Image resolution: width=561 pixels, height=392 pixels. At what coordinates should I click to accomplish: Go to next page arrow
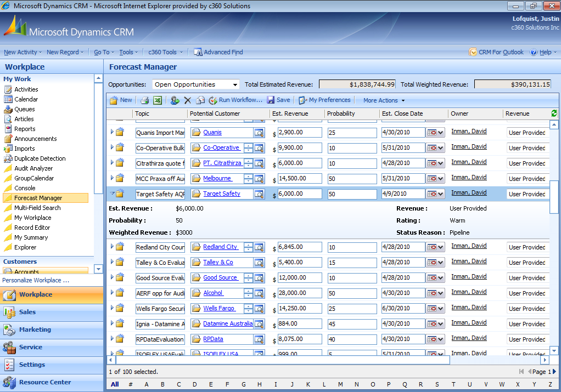click(x=554, y=372)
